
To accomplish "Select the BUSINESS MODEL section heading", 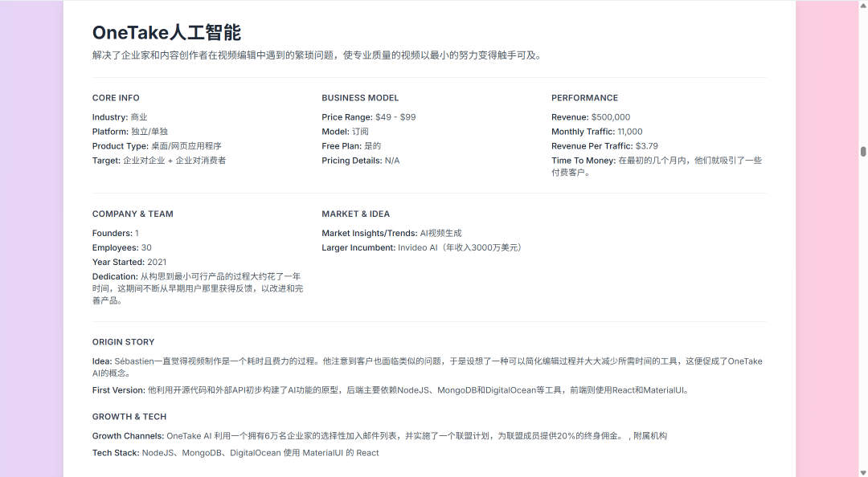I will click(x=360, y=98).
